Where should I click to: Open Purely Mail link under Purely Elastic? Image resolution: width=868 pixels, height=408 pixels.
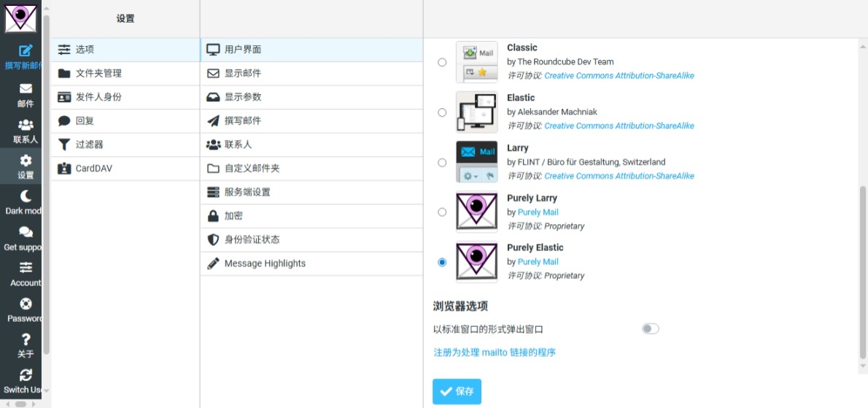[538, 262]
